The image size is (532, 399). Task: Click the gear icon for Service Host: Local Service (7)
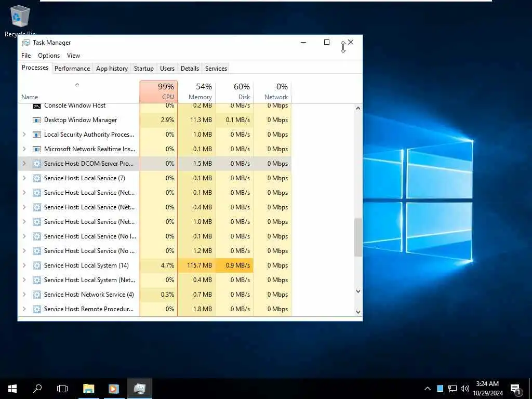(37, 178)
